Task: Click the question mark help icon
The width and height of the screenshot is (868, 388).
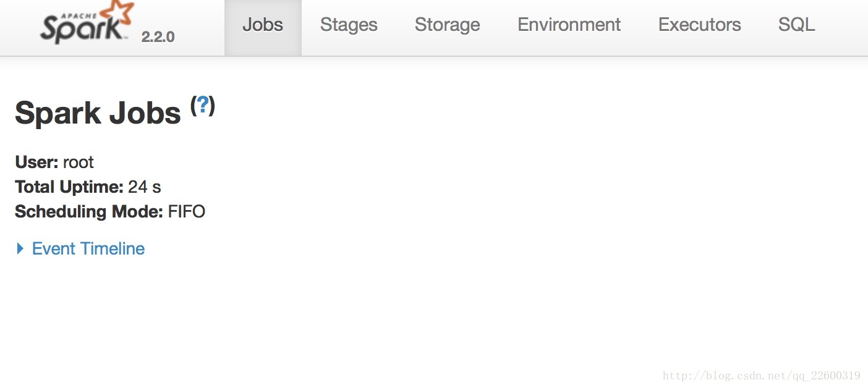Action: coord(202,105)
